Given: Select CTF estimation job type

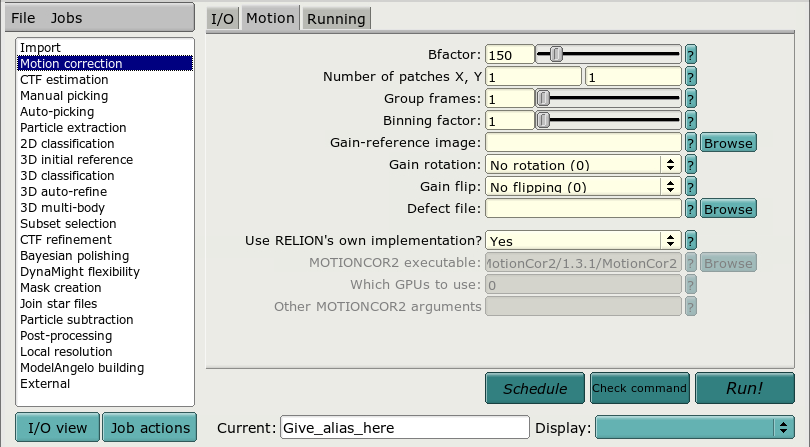Looking at the screenshot, I should 105,80.
